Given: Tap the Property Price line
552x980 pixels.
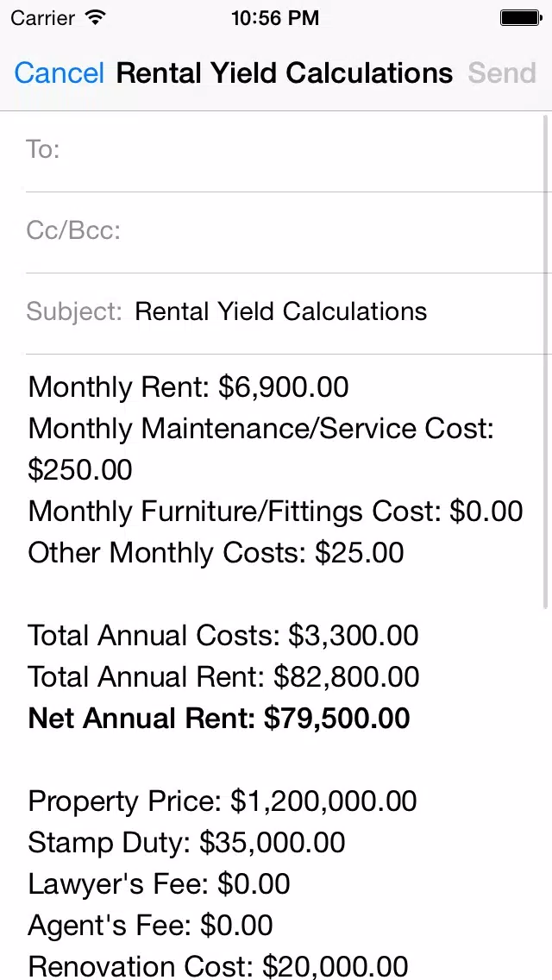Looking at the screenshot, I should click(222, 801).
